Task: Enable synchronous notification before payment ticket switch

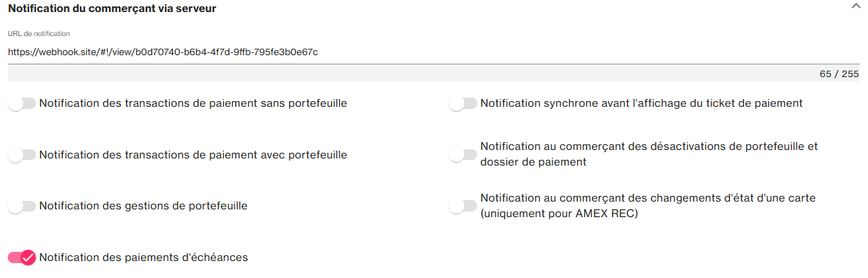Action: click(x=463, y=104)
